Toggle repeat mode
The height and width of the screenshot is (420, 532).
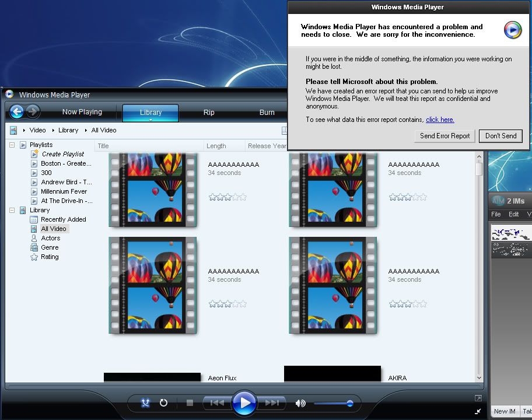click(x=163, y=402)
